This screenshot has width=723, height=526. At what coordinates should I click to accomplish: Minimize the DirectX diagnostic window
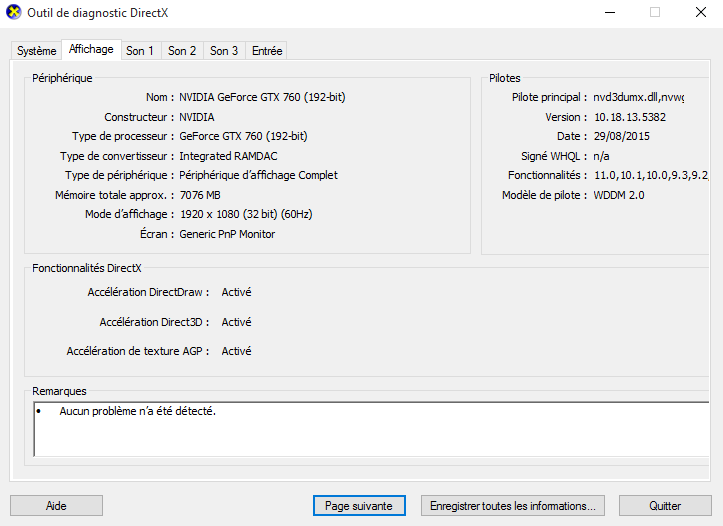tap(610, 12)
